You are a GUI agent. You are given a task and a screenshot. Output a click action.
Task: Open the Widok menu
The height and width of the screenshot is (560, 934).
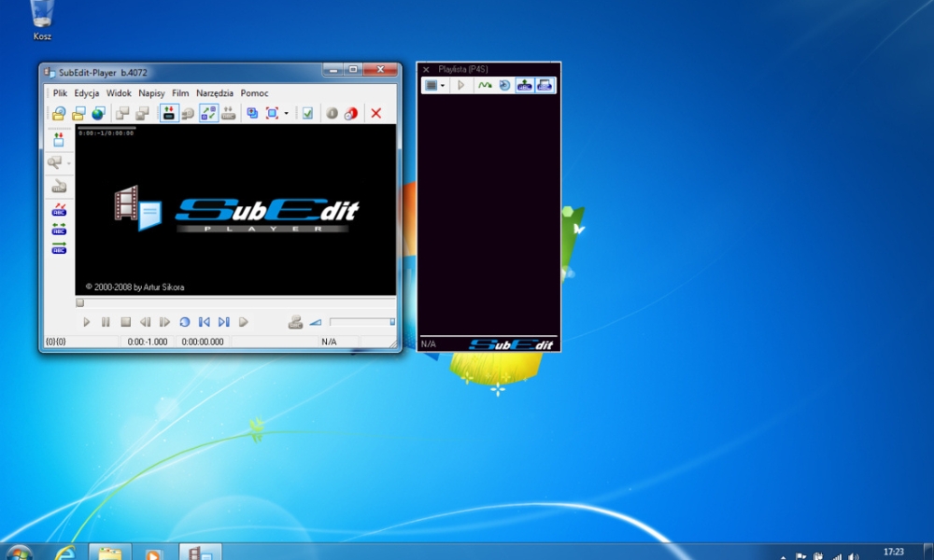tap(119, 92)
